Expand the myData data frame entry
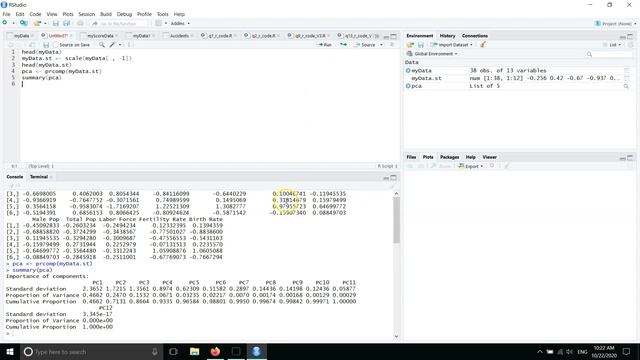The image size is (640, 360). coord(408,71)
